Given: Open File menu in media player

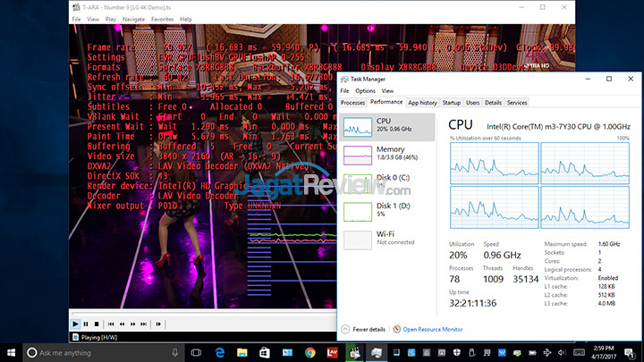Looking at the screenshot, I should pos(76,20).
